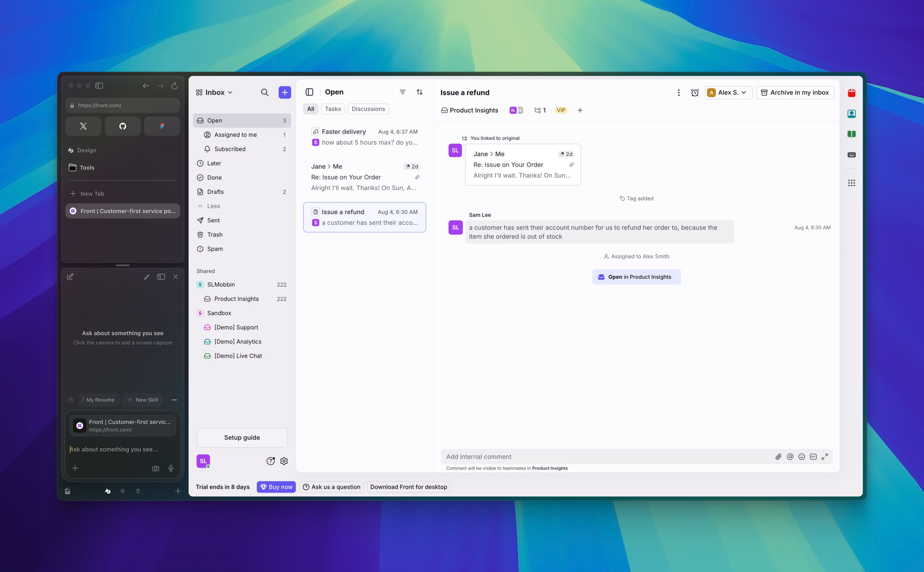The width and height of the screenshot is (924, 572).
Task: Expand the comment composer icon
Action: [825, 457]
